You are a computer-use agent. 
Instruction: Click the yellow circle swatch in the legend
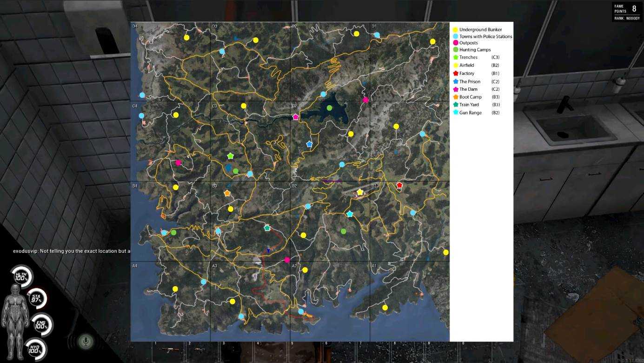click(455, 30)
